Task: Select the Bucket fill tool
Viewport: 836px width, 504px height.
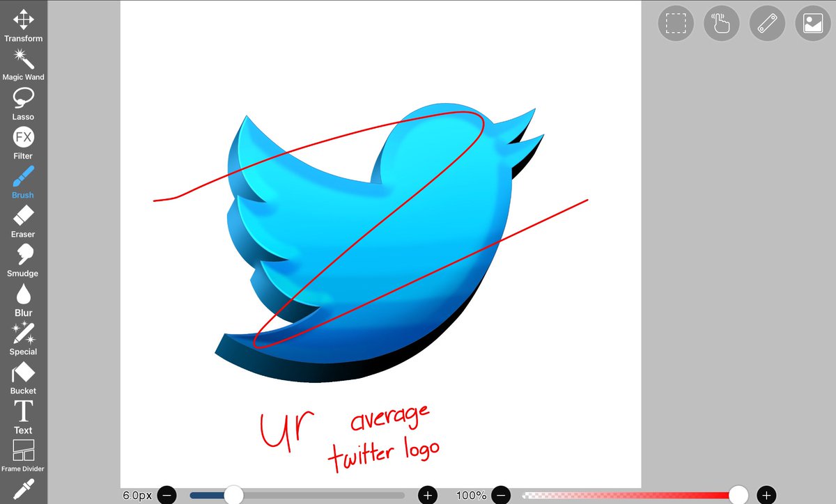Action: click(24, 378)
